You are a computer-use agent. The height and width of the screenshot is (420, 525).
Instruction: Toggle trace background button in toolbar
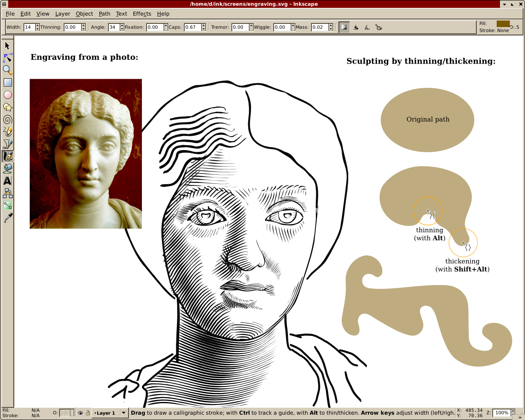coord(344,27)
